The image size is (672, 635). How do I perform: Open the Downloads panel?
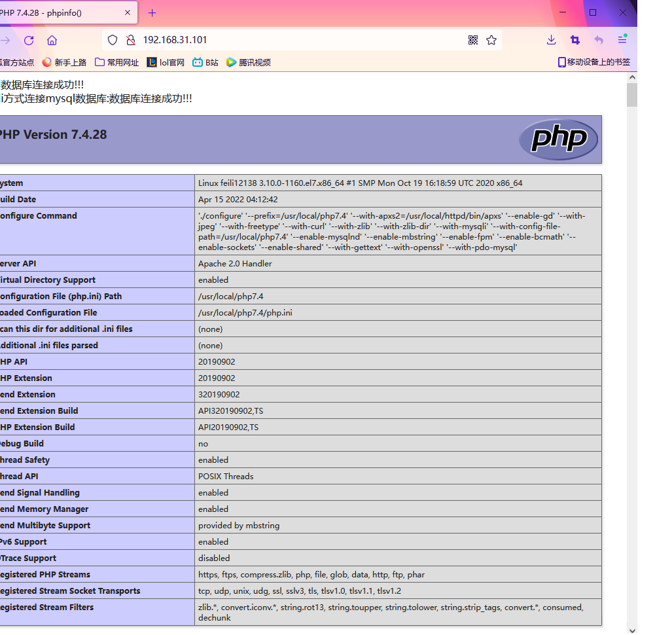point(551,40)
